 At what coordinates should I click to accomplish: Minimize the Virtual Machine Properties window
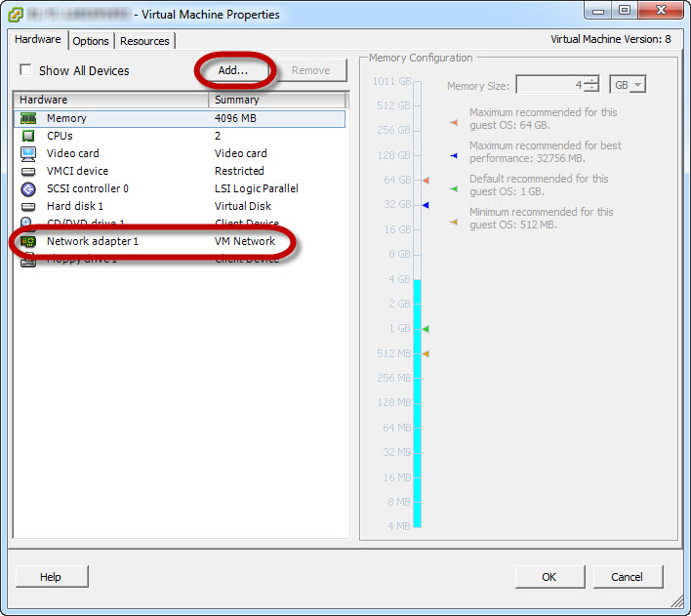[598, 11]
